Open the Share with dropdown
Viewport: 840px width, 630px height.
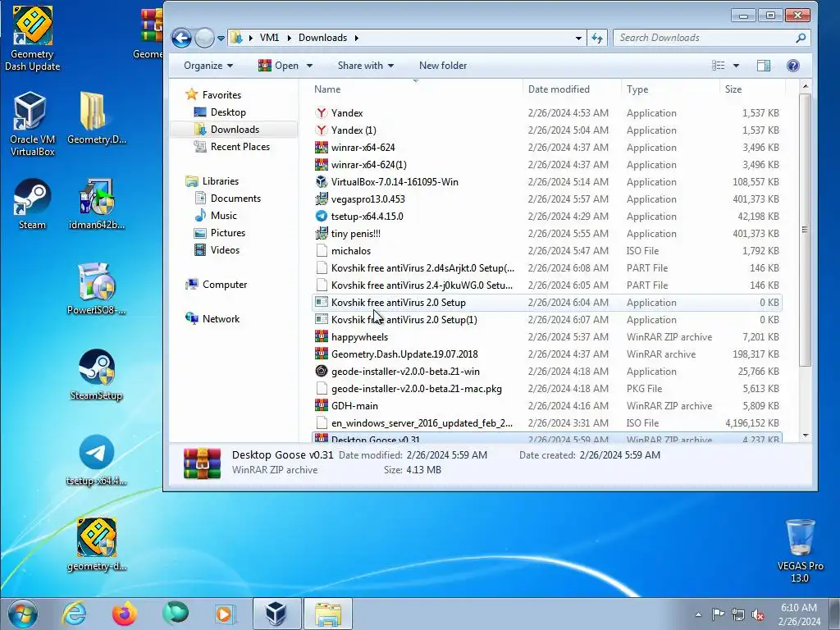click(x=365, y=66)
